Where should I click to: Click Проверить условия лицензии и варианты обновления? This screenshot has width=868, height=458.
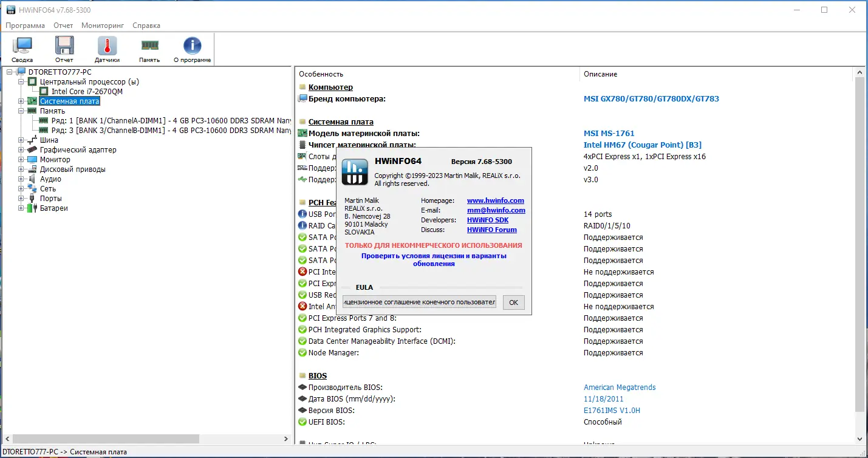pyautogui.click(x=434, y=260)
